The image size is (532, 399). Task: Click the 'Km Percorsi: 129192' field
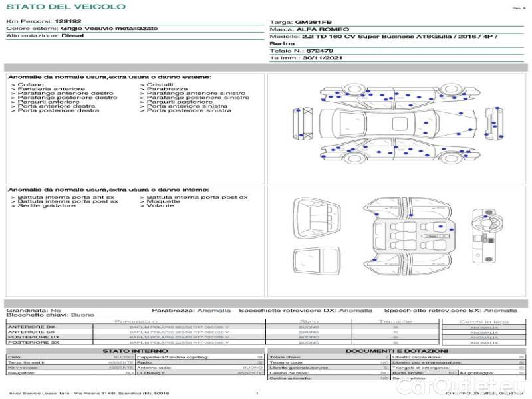[43, 22]
